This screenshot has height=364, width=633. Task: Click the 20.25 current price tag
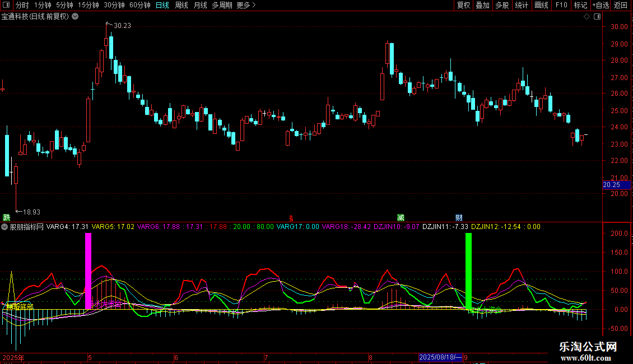point(611,185)
